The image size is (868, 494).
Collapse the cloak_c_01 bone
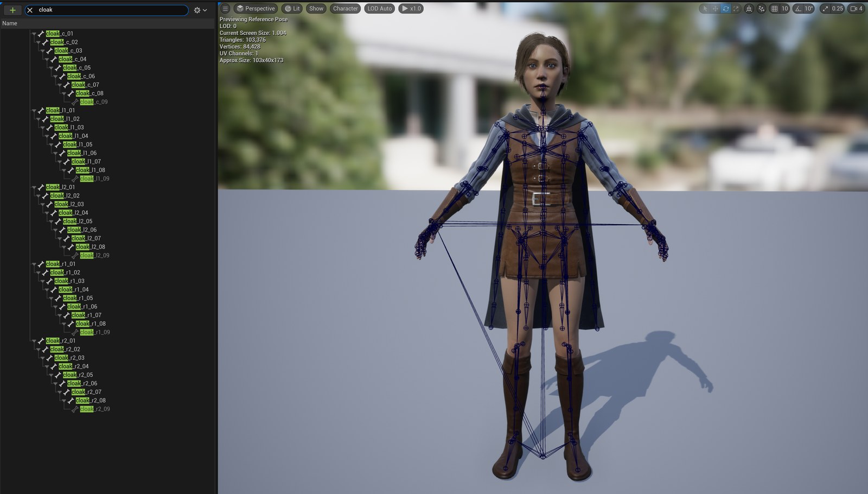coord(34,34)
